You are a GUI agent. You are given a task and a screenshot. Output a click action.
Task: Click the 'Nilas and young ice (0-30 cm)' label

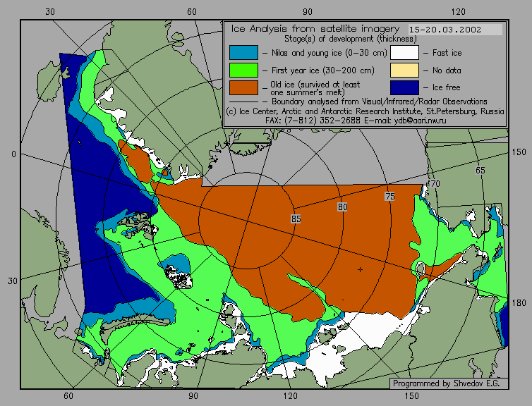click(329, 53)
